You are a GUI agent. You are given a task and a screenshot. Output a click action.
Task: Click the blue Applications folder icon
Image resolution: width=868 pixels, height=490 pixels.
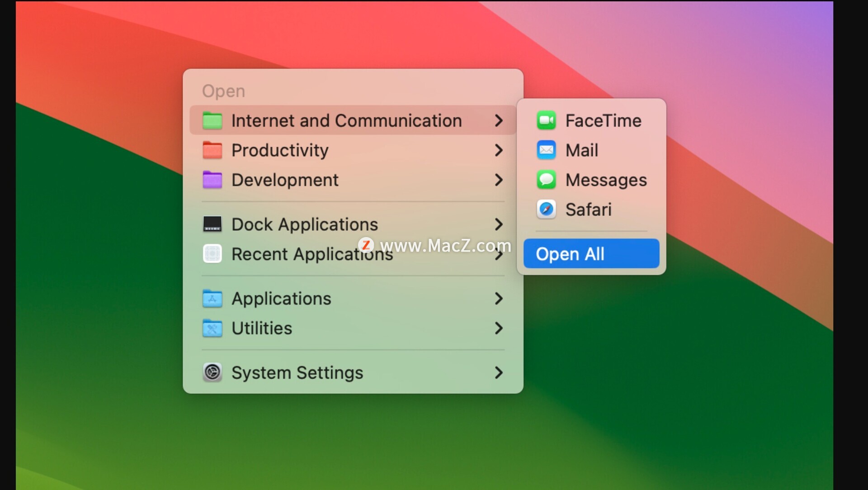tap(212, 299)
